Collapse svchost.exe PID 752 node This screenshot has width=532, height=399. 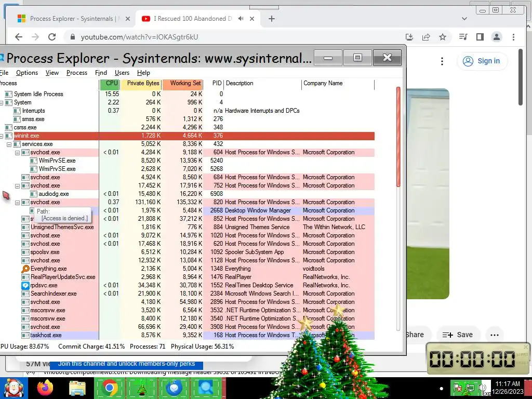click(x=17, y=186)
